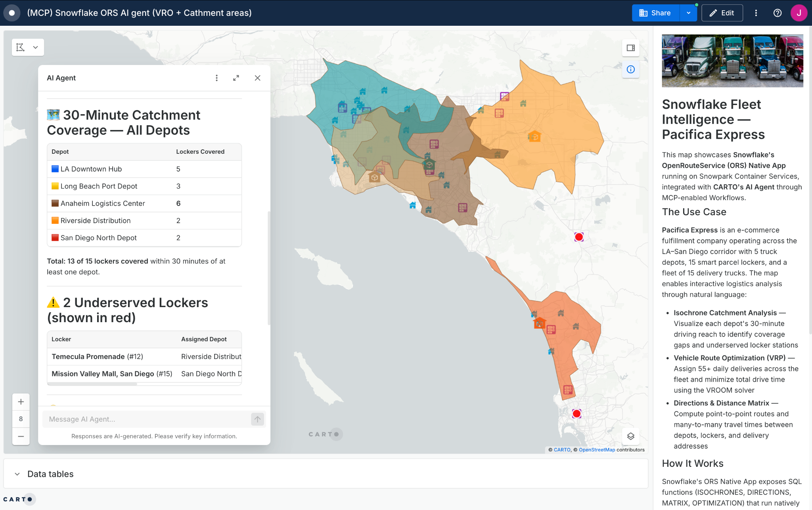This screenshot has height=510, width=812.
Task: Click the send message arrow button
Action: [x=258, y=419]
